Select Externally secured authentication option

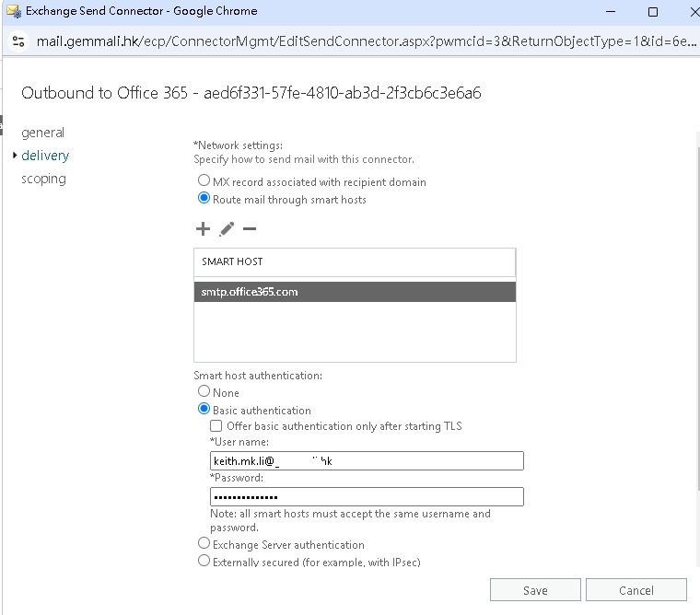coord(204,560)
